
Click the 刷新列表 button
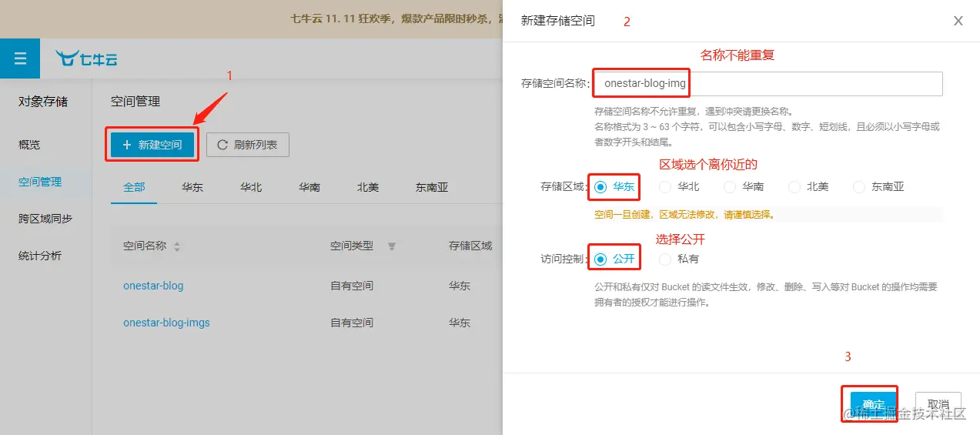tap(248, 145)
